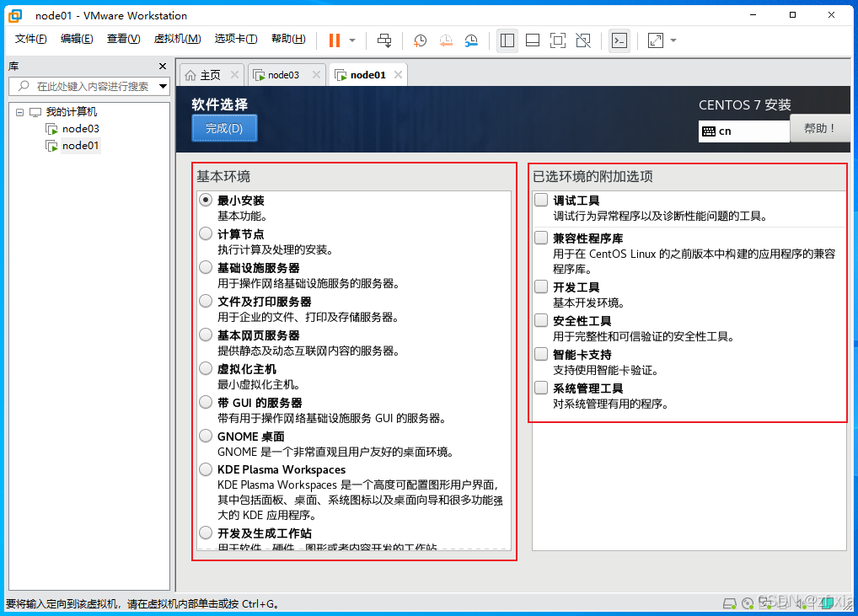Open the 帮助(H) menu
The image size is (858, 616).
point(288,39)
